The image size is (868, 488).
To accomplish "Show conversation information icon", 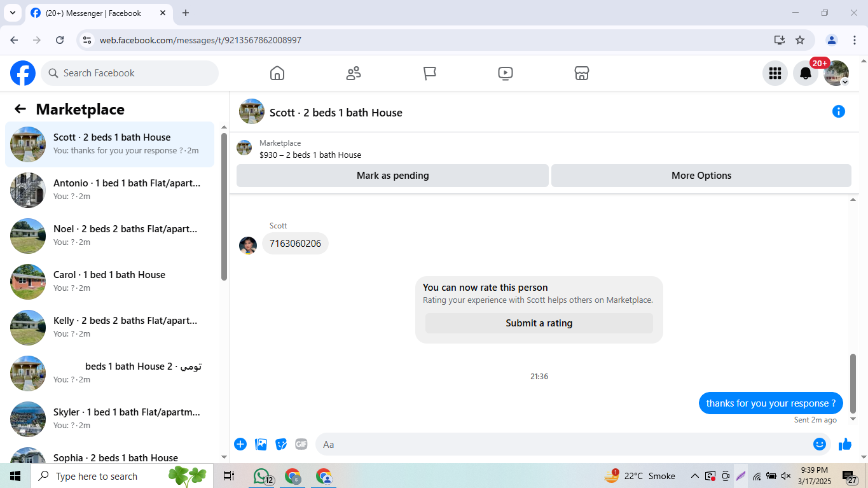I will coord(839,112).
